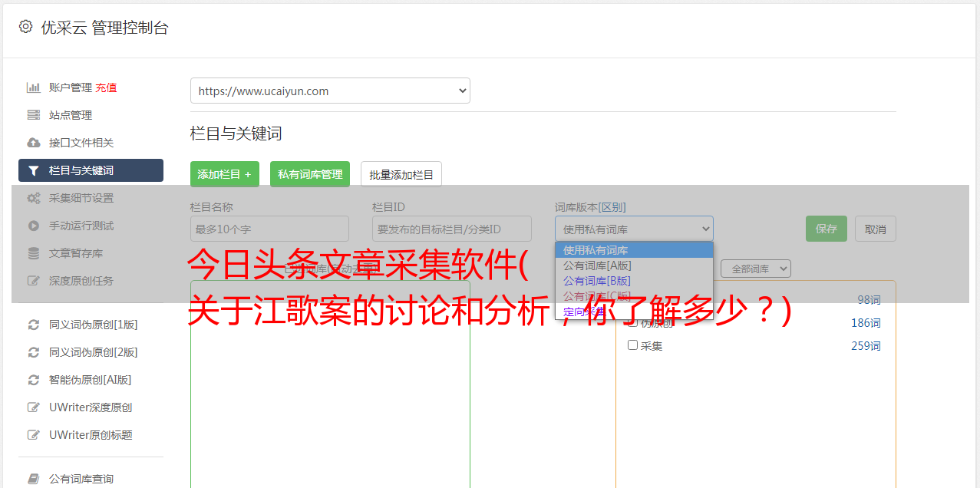Image resolution: width=980 pixels, height=488 pixels.
Task: Choose the 公有词库[B版] option
Action: click(634, 281)
